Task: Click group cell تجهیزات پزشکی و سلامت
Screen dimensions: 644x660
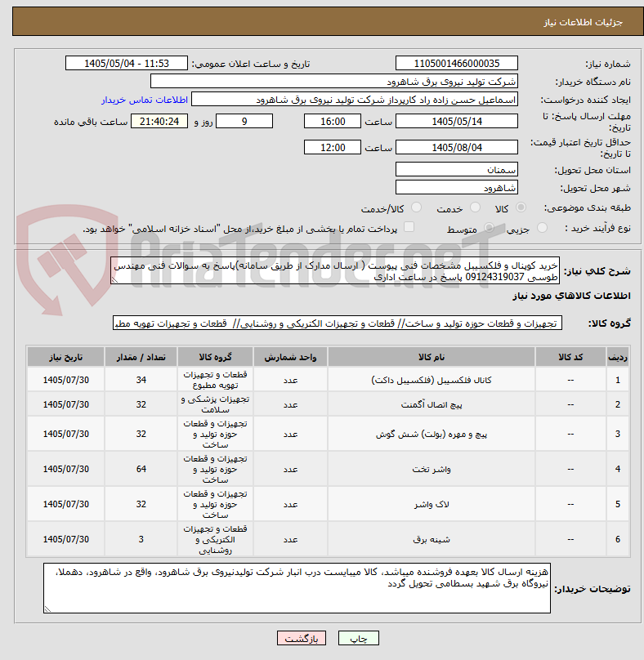Action: 215,404
